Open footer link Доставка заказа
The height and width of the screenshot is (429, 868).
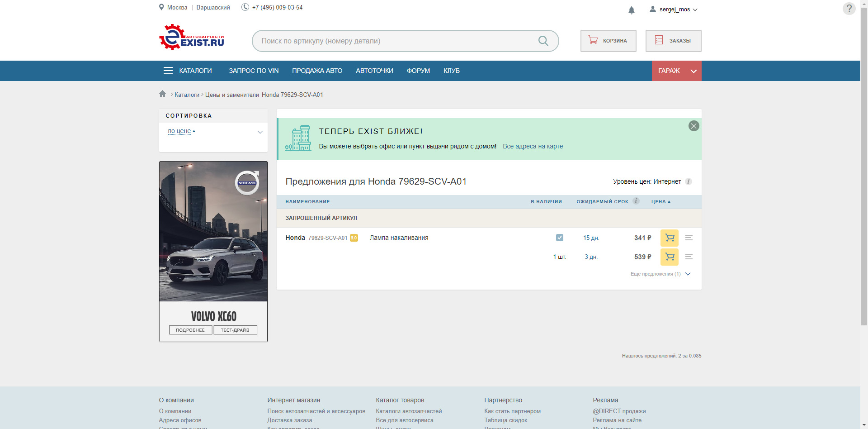coord(289,420)
